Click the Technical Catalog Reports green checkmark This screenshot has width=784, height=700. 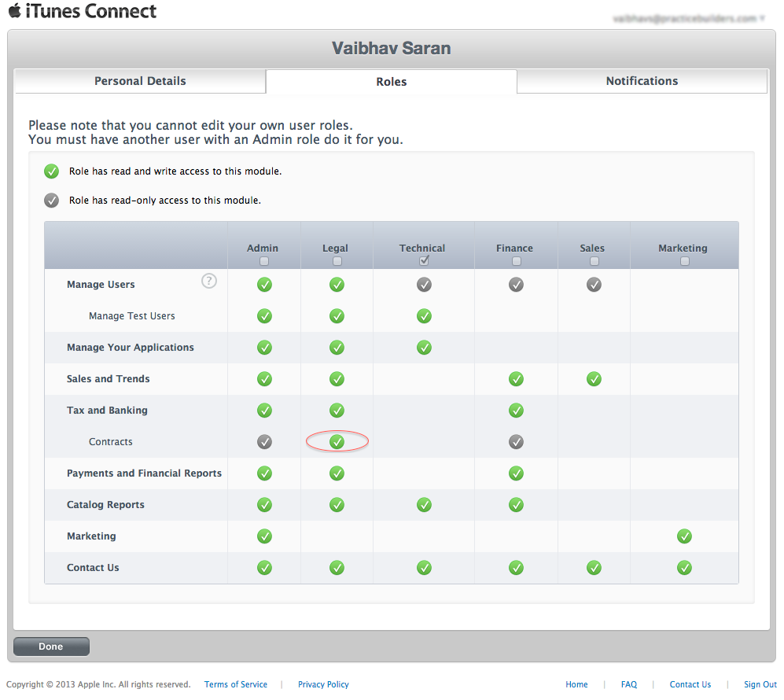pyautogui.click(x=424, y=505)
